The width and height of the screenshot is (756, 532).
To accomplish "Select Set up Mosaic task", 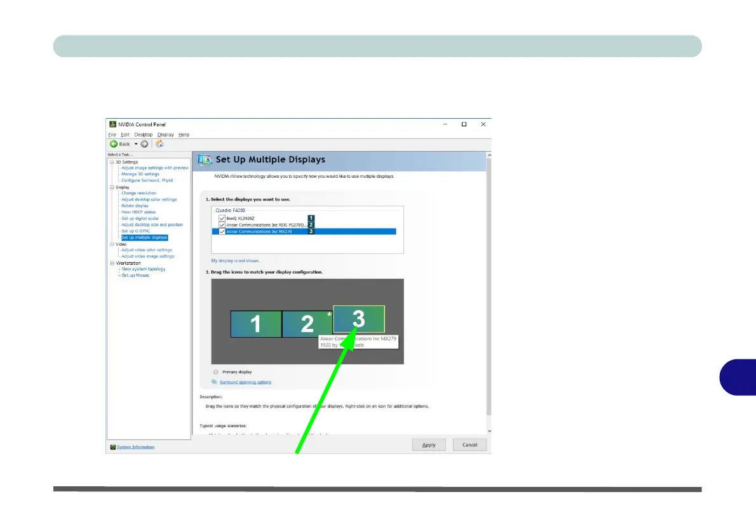I will click(135, 276).
